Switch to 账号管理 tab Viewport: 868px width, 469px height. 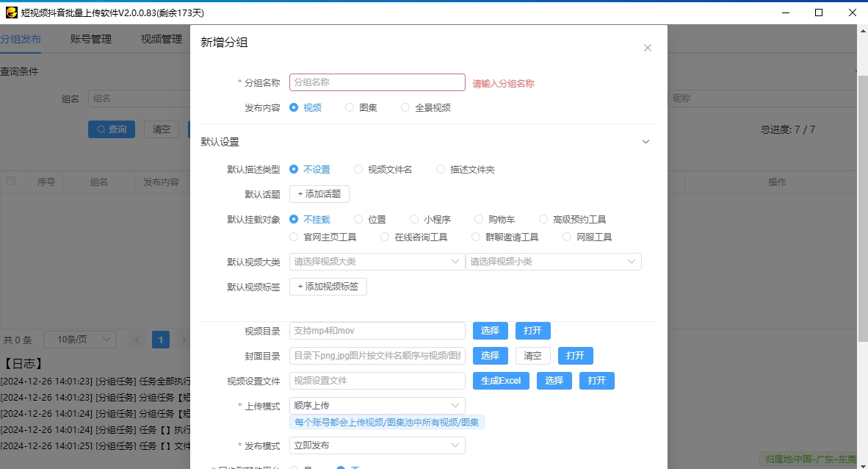point(91,39)
